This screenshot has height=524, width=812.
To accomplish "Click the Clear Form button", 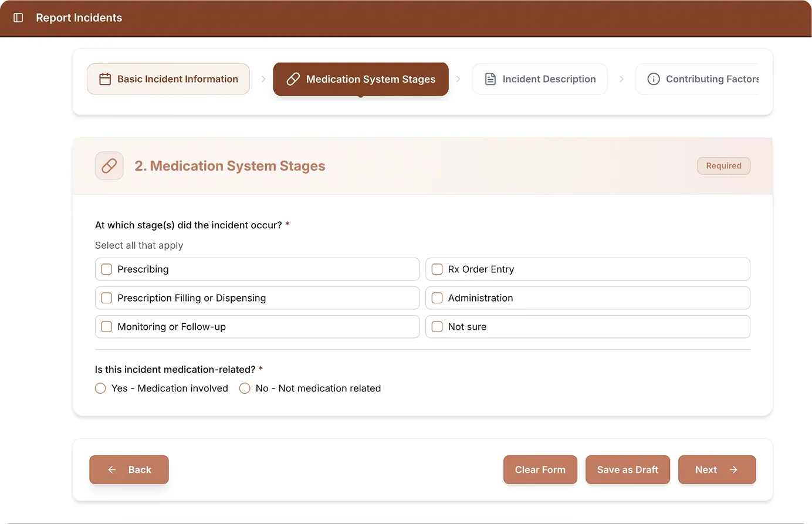I will pyautogui.click(x=540, y=470).
